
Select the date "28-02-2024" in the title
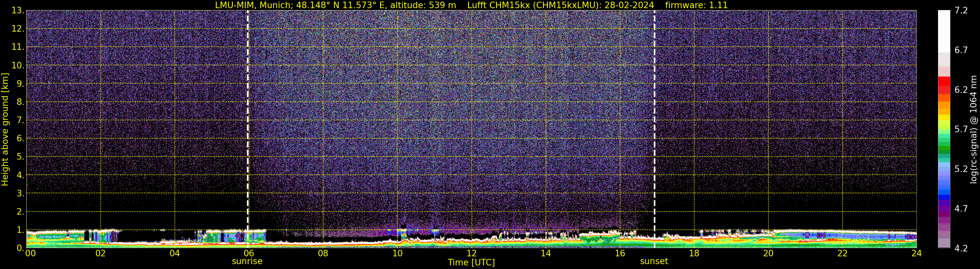[x=629, y=5]
